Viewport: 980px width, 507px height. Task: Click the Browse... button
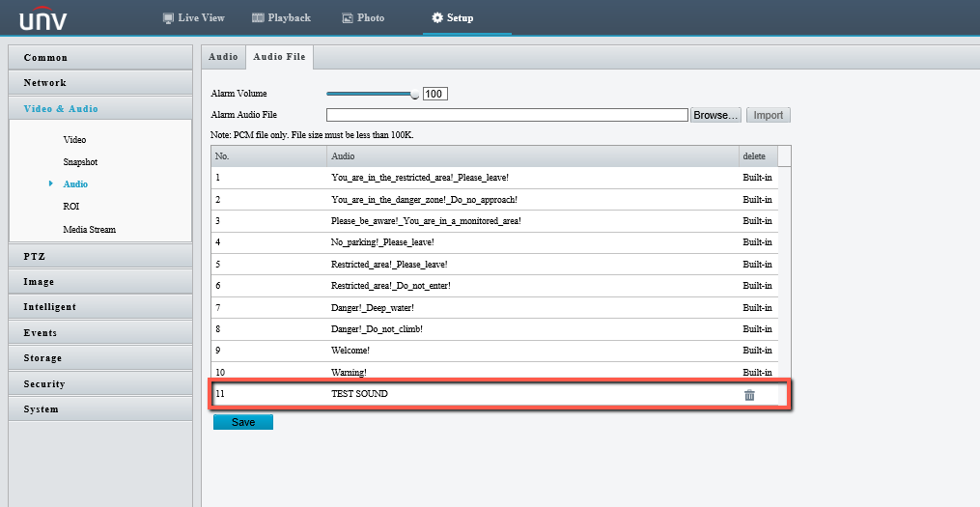pos(715,115)
